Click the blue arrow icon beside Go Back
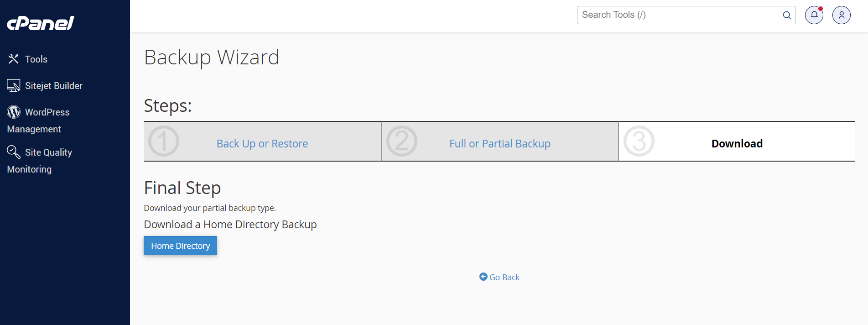This screenshot has height=325, width=868. pyautogui.click(x=483, y=277)
